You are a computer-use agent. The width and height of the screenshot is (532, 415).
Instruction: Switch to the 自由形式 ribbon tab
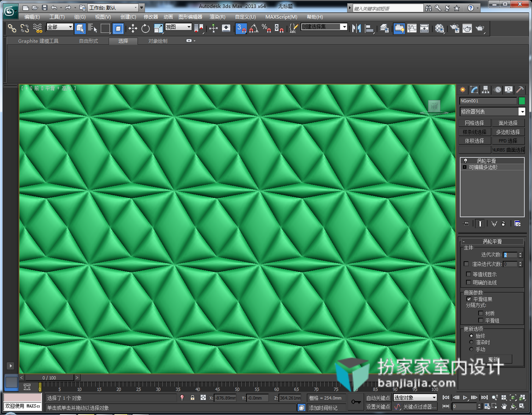(x=88, y=41)
